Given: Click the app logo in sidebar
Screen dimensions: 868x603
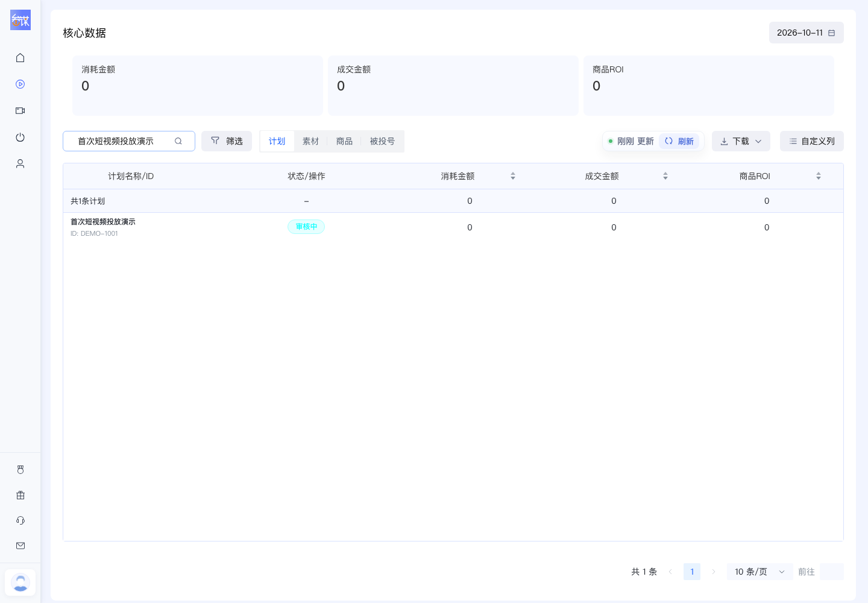Looking at the screenshot, I should pos(20,20).
